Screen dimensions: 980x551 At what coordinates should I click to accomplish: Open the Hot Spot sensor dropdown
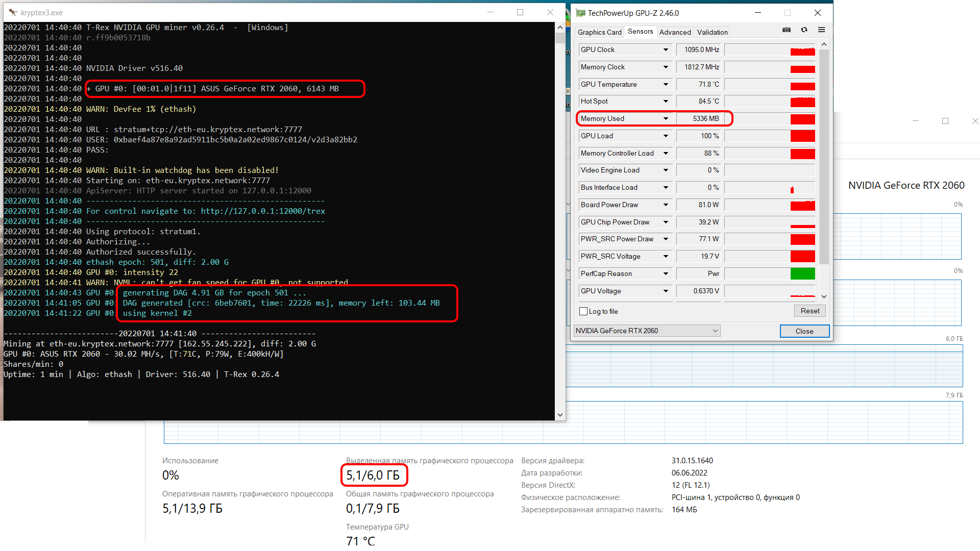pos(666,101)
